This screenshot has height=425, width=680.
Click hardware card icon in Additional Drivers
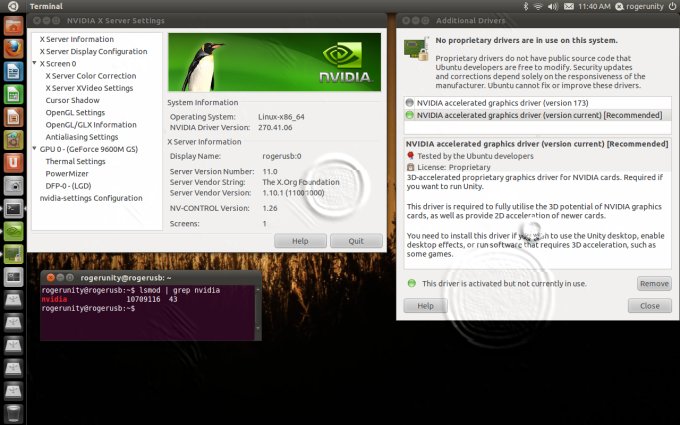(416, 49)
